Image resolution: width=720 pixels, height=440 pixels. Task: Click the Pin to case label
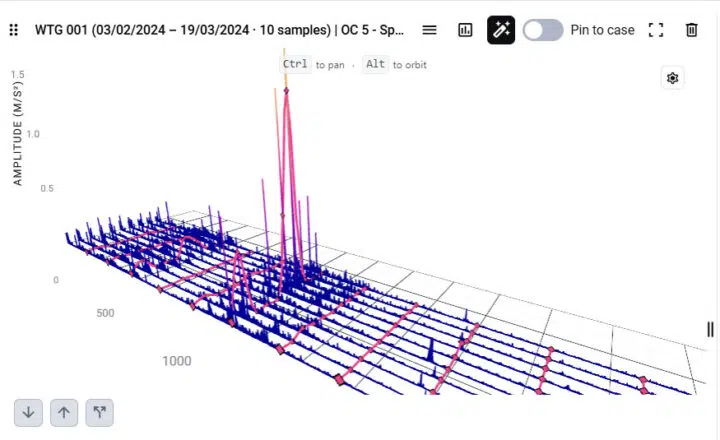tap(602, 30)
